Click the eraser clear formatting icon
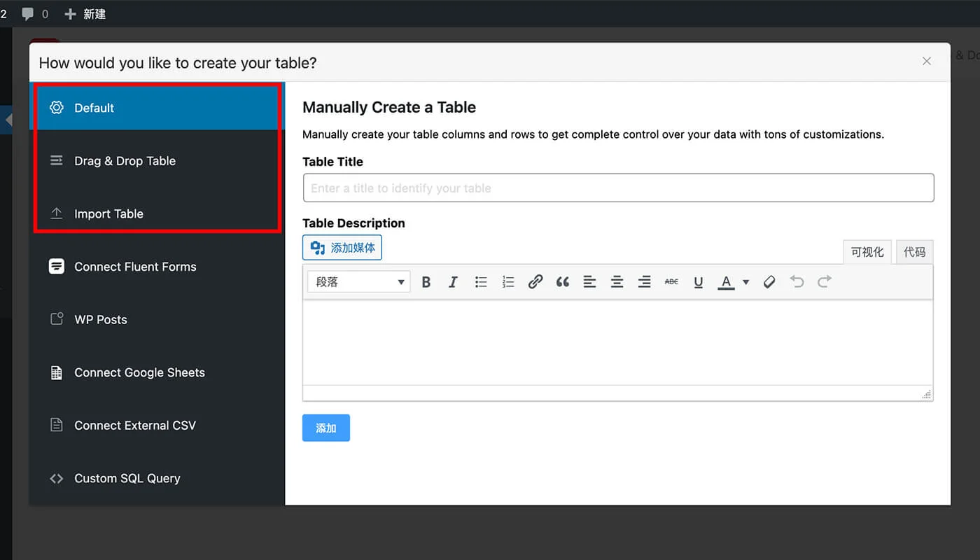The image size is (980, 560). pos(769,282)
